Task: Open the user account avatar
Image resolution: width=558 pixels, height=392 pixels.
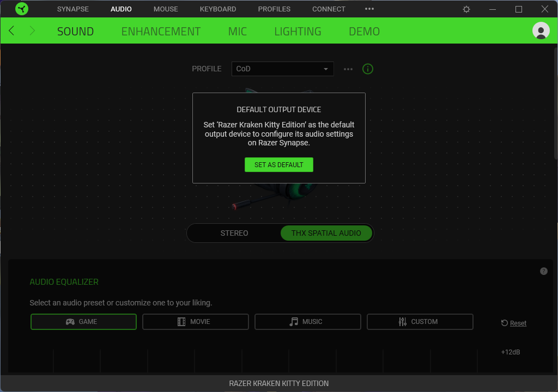Action: click(x=541, y=30)
